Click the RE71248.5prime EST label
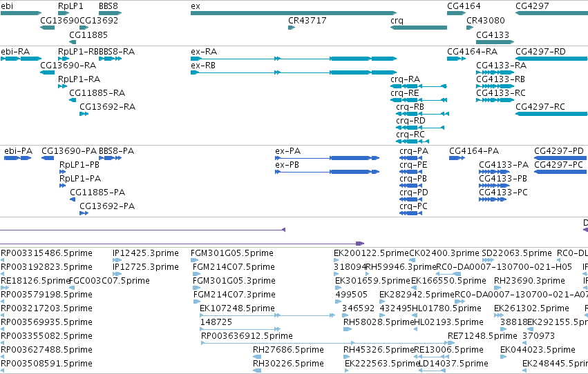588x374 pixels. point(482,335)
